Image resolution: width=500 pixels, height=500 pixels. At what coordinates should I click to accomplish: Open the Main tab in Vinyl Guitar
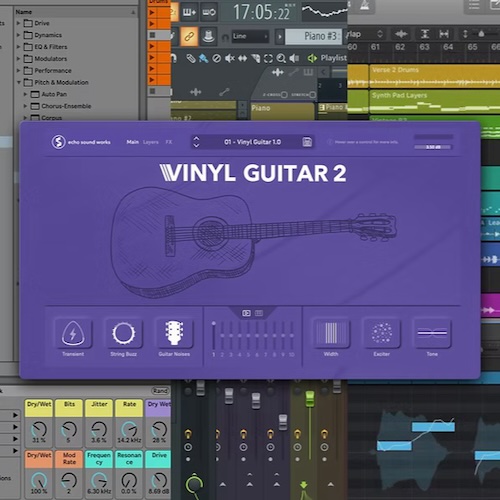[x=132, y=142]
